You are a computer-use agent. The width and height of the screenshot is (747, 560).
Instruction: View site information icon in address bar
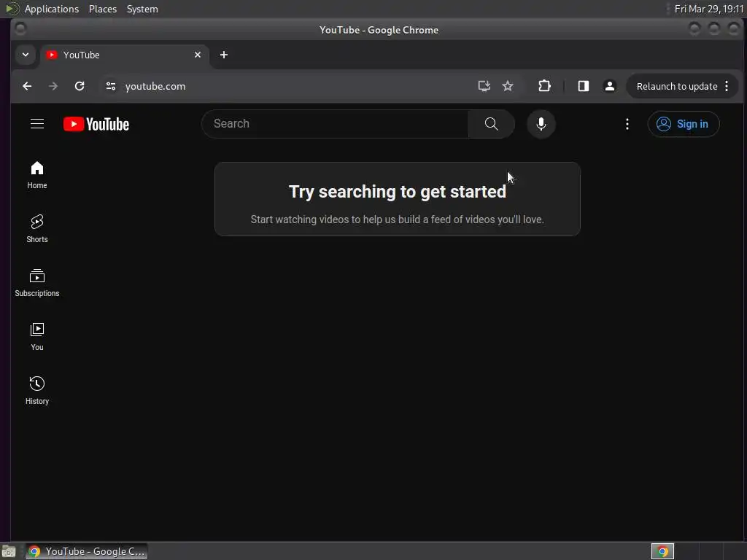[x=111, y=86]
